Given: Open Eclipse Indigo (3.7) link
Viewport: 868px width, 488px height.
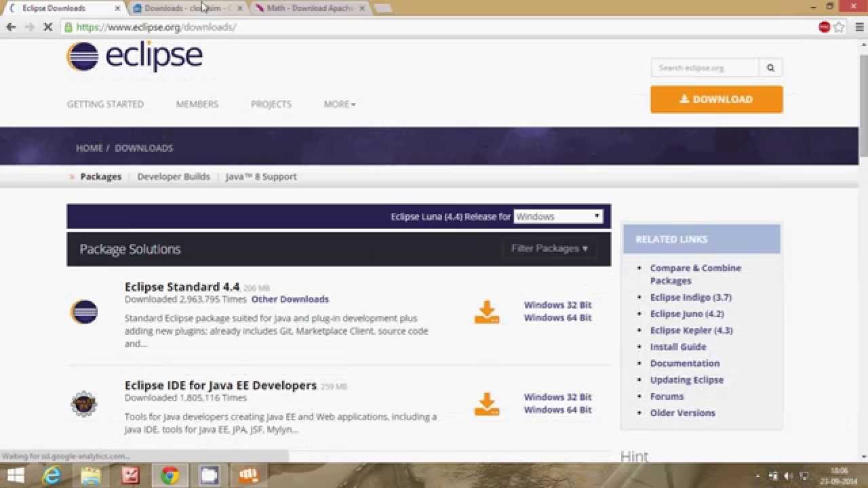Looking at the screenshot, I should click(691, 298).
